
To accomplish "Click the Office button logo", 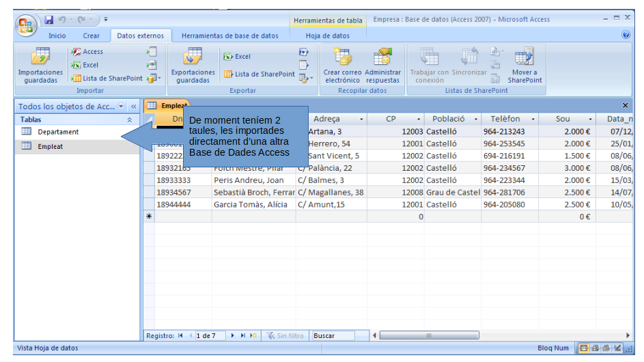I will [25, 25].
